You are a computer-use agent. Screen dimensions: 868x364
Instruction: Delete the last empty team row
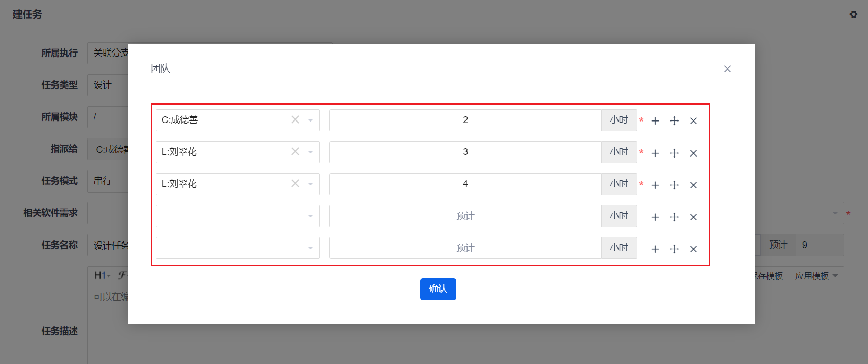[693, 249]
